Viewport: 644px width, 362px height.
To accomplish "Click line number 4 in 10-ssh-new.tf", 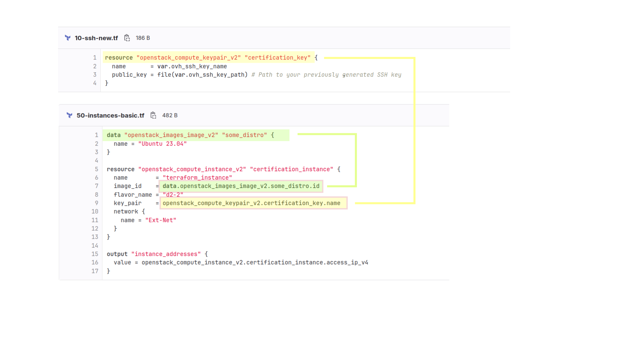I will (95, 83).
